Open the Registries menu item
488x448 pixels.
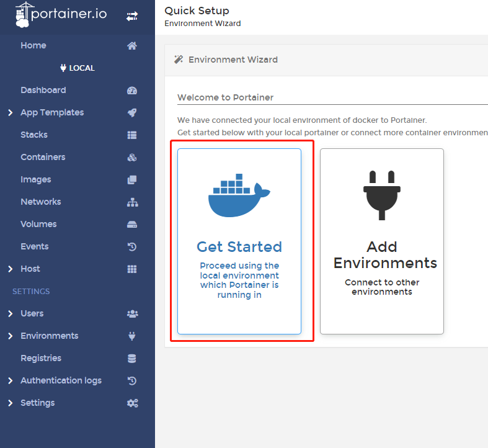pyautogui.click(x=41, y=358)
